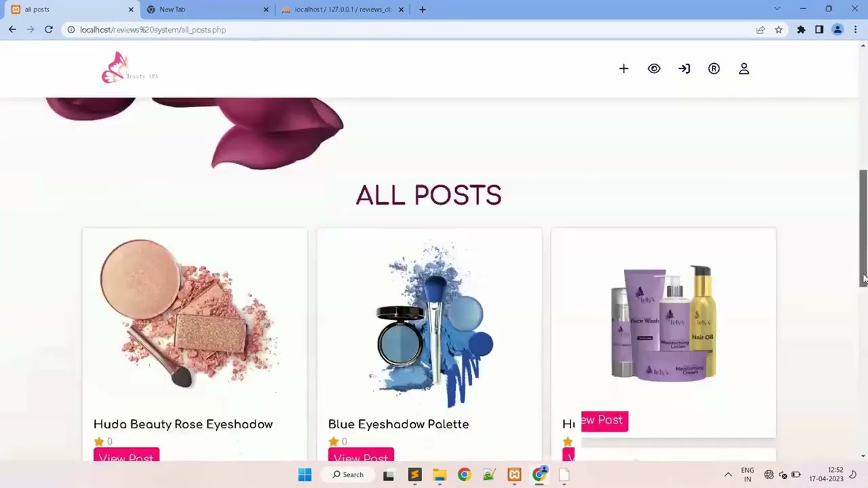Click ENG IN language indicator
Image resolution: width=868 pixels, height=488 pixels.
pos(747,474)
